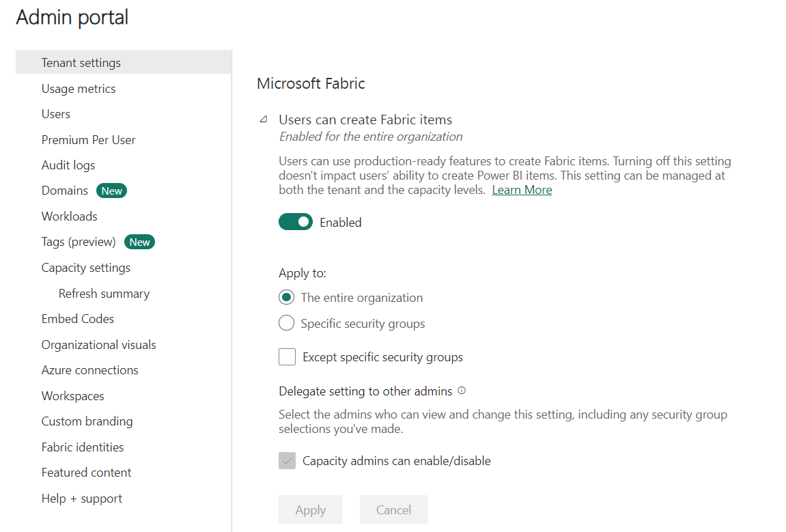Click the Users can create Fabric items title

pyautogui.click(x=365, y=120)
